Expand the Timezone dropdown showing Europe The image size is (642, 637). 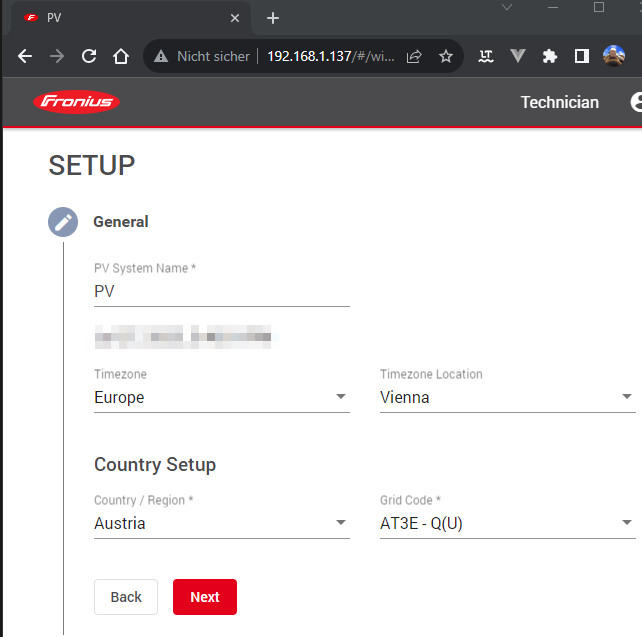click(x=221, y=397)
